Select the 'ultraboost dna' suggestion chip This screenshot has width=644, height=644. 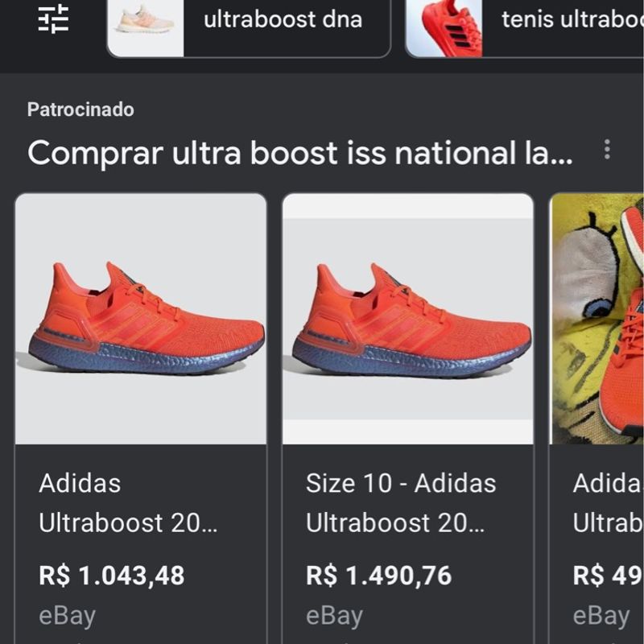tap(249, 27)
